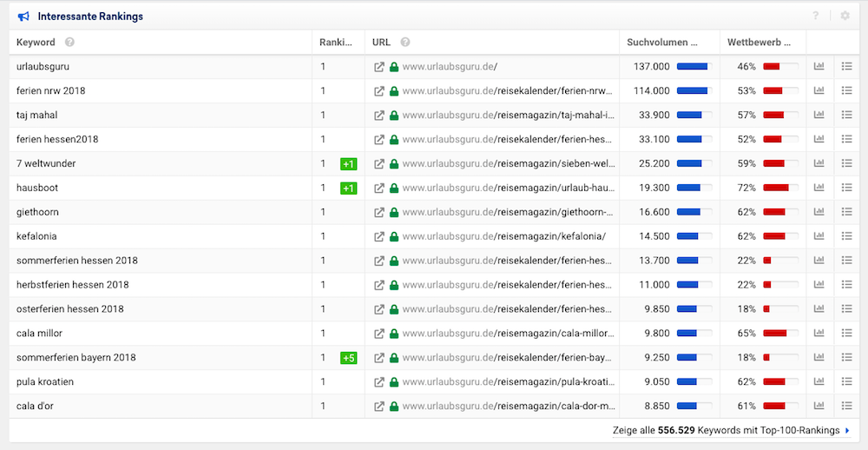Click the chart icon for cala d'or row
This screenshot has height=450, width=868.
[x=819, y=407]
